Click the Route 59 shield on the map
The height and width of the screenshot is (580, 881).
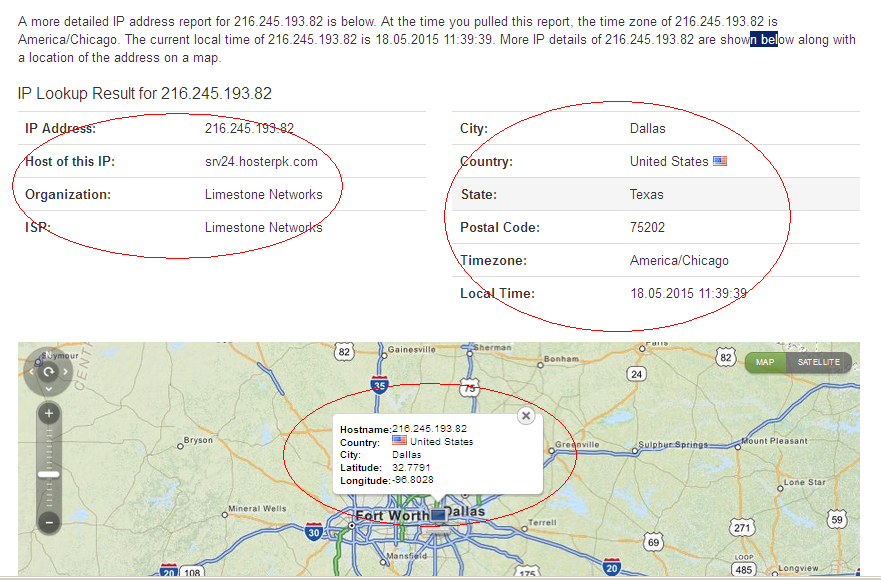pos(837,519)
